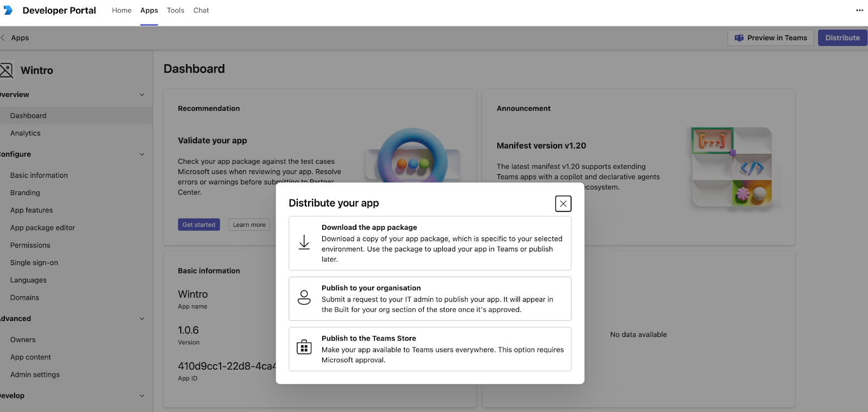Image resolution: width=868 pixels, height=412 pixels.
Task: Click Get started to validate app
Action: pyautogui.click(x=199, y=224)
